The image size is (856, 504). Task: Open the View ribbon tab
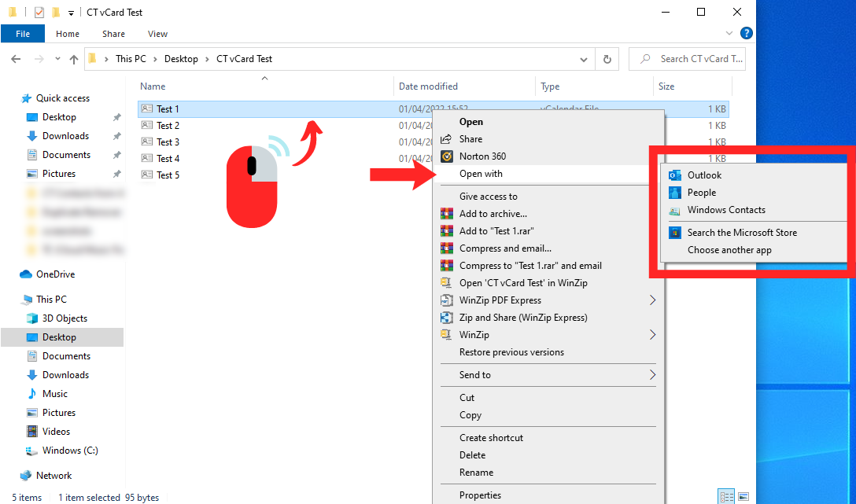pos(157,34)
